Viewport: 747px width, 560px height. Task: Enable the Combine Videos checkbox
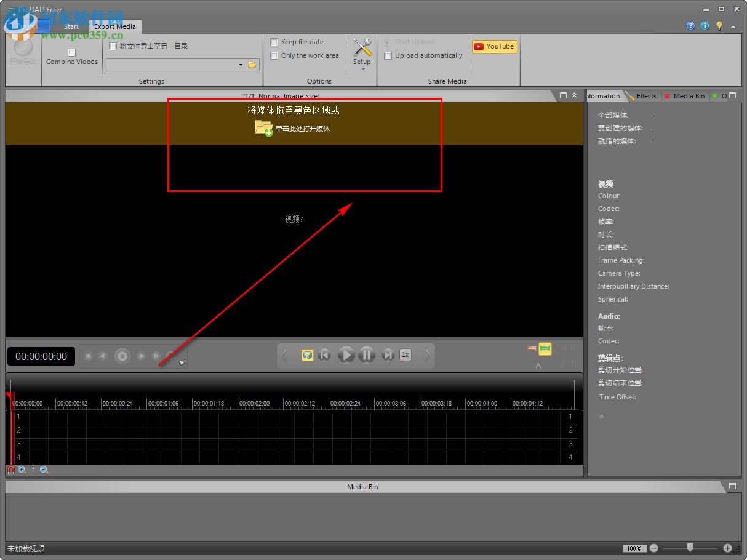[71, 52]
